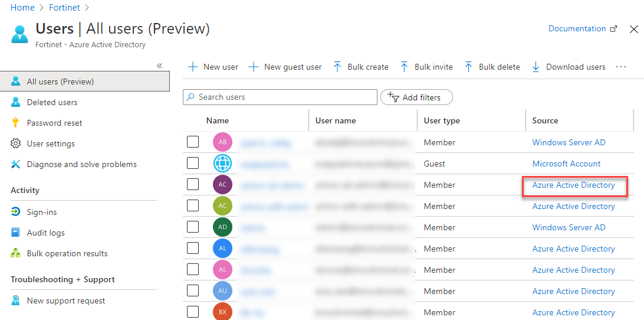Image resolution: width=644 pixels, height=320 pixels.
Task: Close the Users blade
Action: point(634,29)
